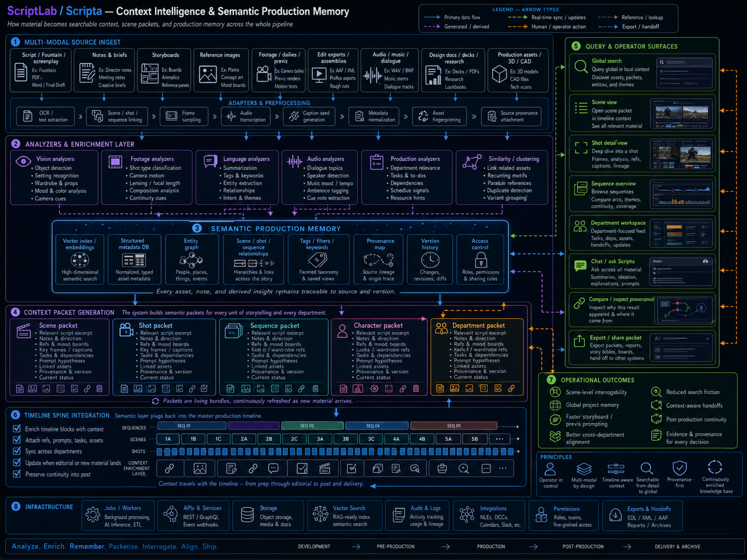Click the Scene view preview thumbnail

point(681,113)
